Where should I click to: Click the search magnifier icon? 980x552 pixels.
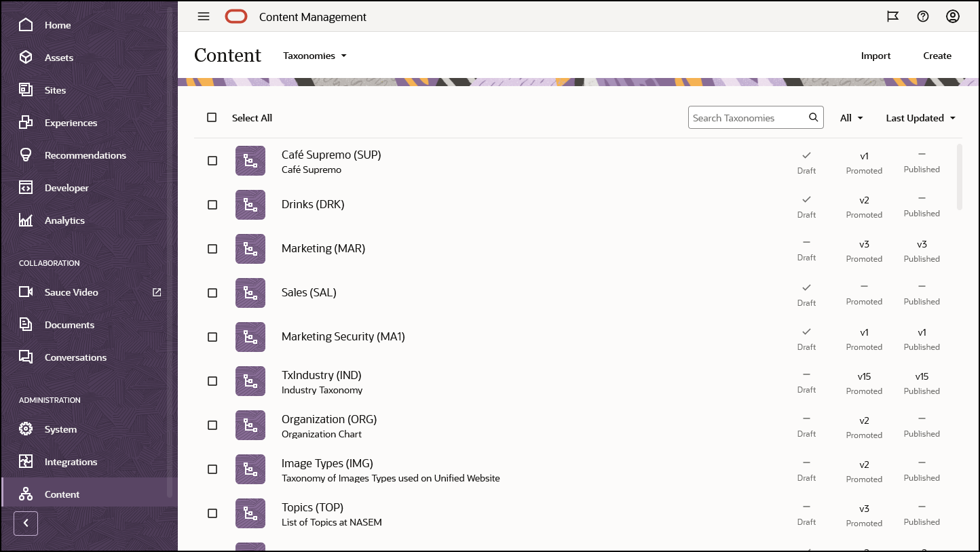click(813, 117)
